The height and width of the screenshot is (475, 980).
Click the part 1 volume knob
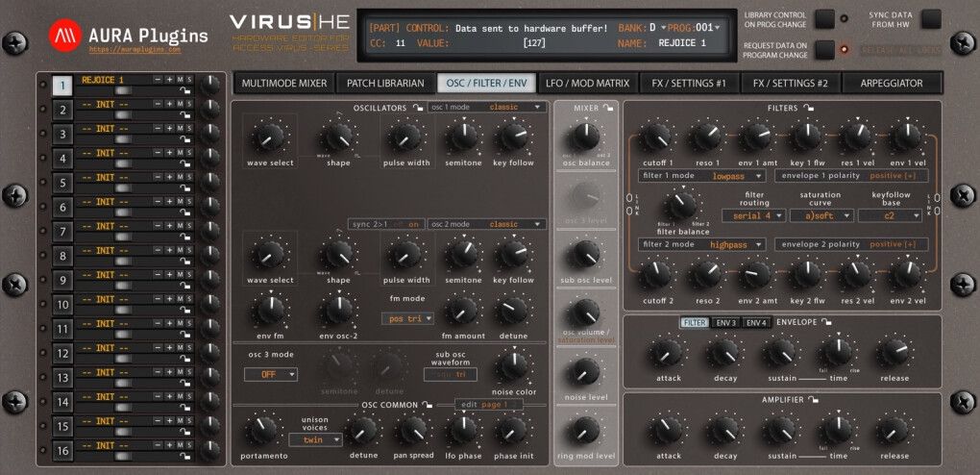click(x=209, y=85)
